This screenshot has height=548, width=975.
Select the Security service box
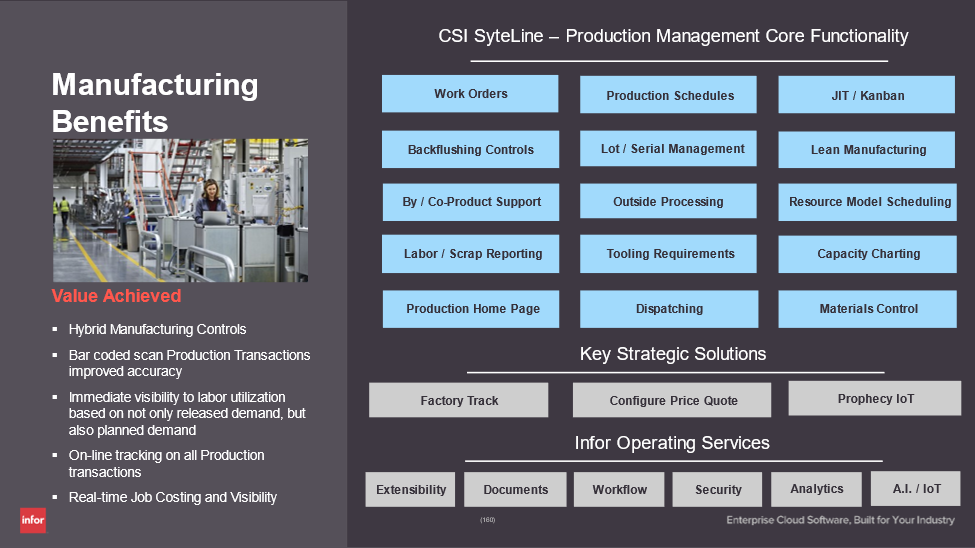(718, 490)
